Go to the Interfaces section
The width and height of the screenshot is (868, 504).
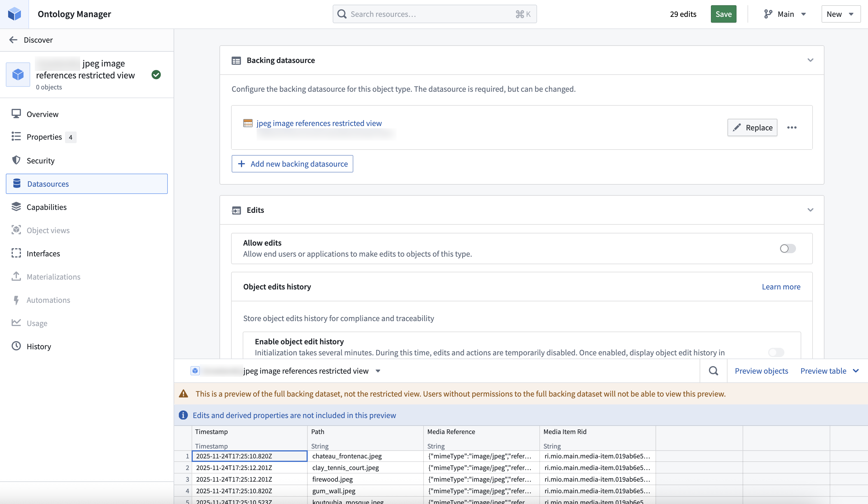click(x=43, y=253)
